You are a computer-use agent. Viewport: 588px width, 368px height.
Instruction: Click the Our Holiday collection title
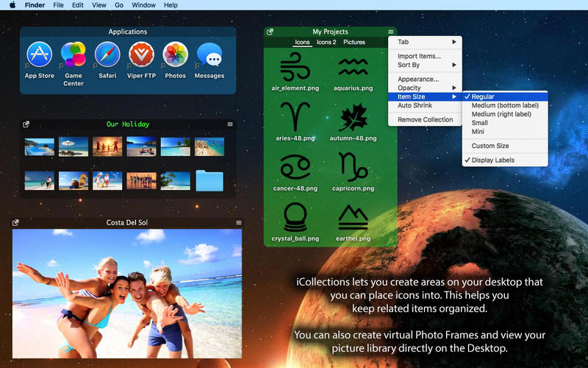pos(128,124)
